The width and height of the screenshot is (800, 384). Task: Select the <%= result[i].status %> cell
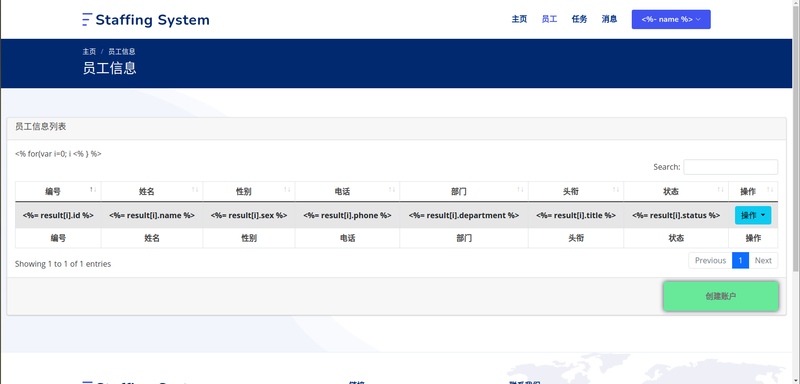coord(676,215)
